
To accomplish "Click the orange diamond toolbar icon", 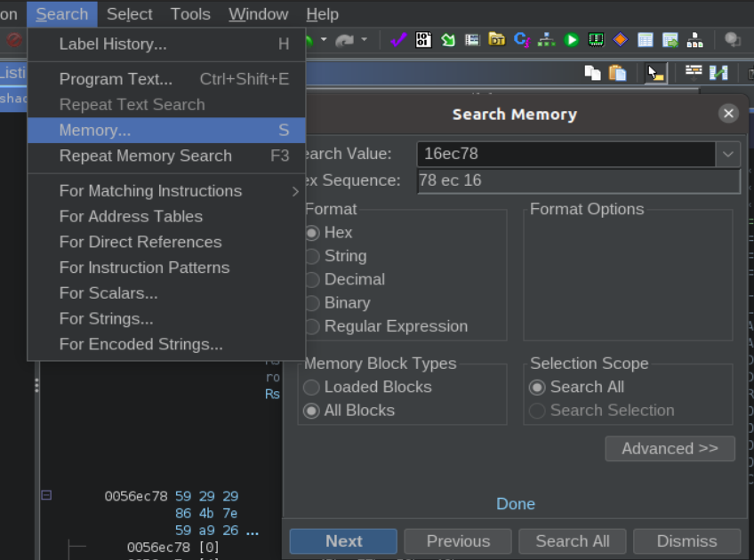I will point(621,39).
